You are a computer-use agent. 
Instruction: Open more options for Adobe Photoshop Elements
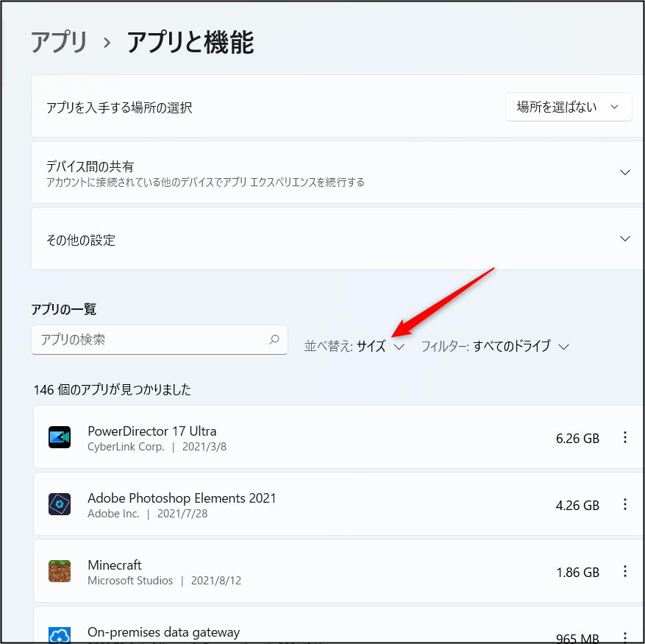coord(625,504)
